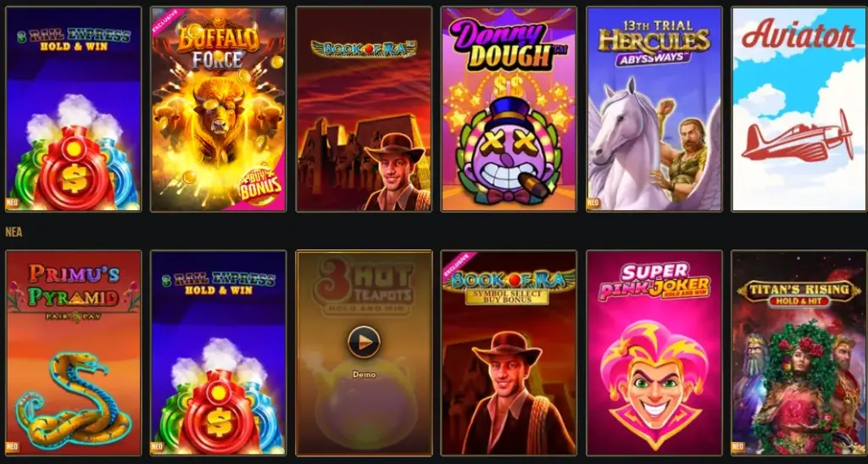Select the Donny Dough game tile

[x=509, y=109]
